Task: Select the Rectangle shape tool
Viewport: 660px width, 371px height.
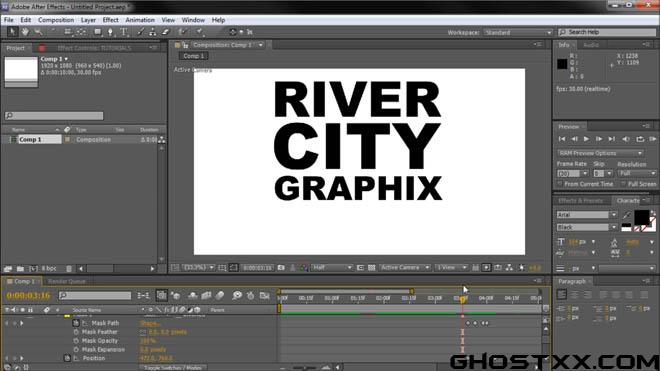Action: [x=98, y=32]
